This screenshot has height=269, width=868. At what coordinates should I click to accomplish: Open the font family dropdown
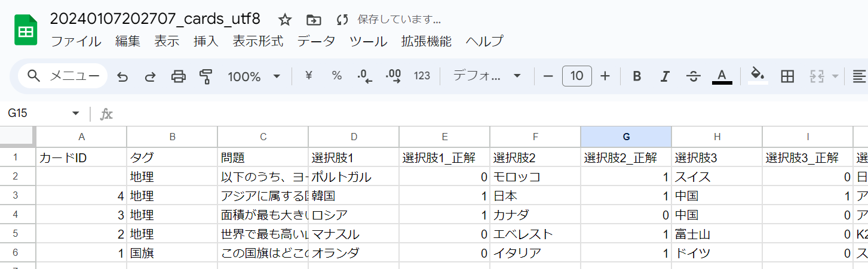[487, 76]
